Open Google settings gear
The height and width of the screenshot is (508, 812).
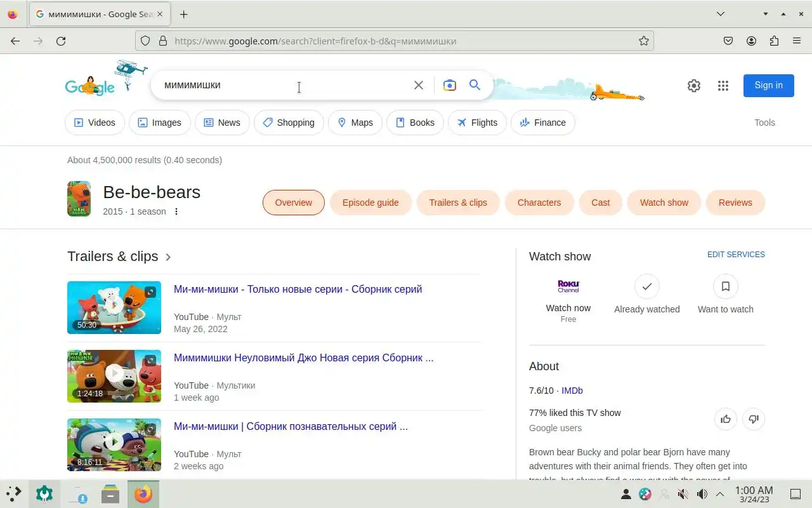[694, 86]
